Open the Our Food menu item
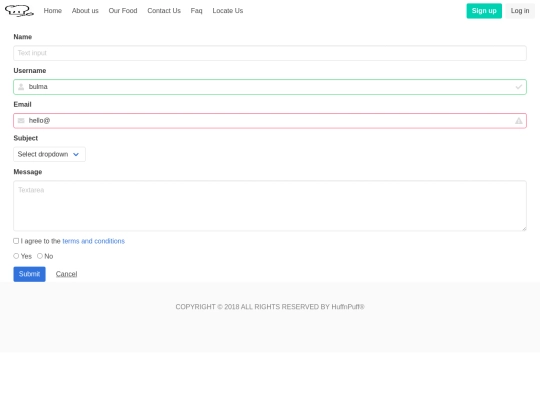The height and width of the screenshot is (405, 540). [x=123, y=11]
